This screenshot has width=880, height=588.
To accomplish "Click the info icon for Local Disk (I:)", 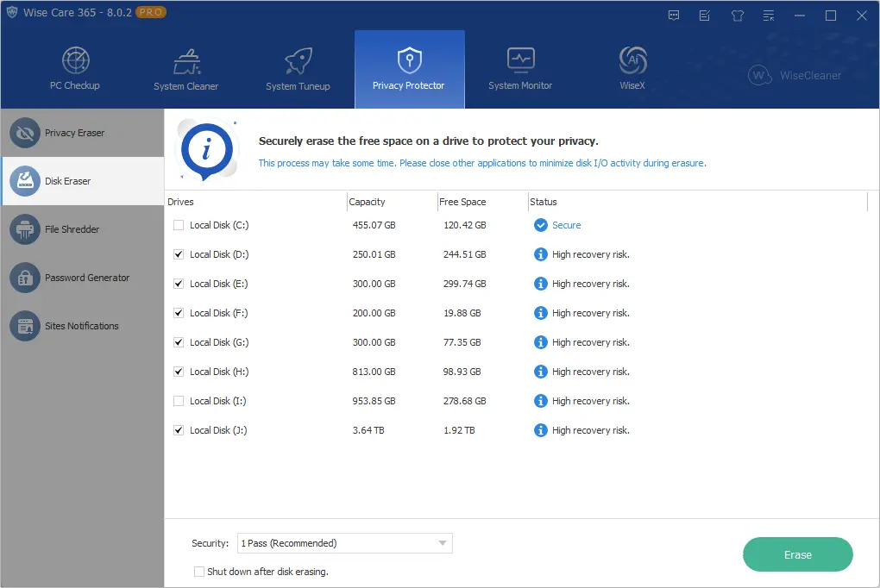I will click(x=540, y=401).
